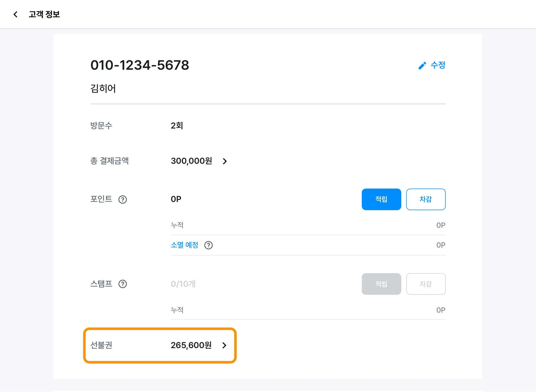Image resolution: width=536 pixels, height=392 pixels.
Task: Click the customer name 김히어
Action: pos(103,88)
